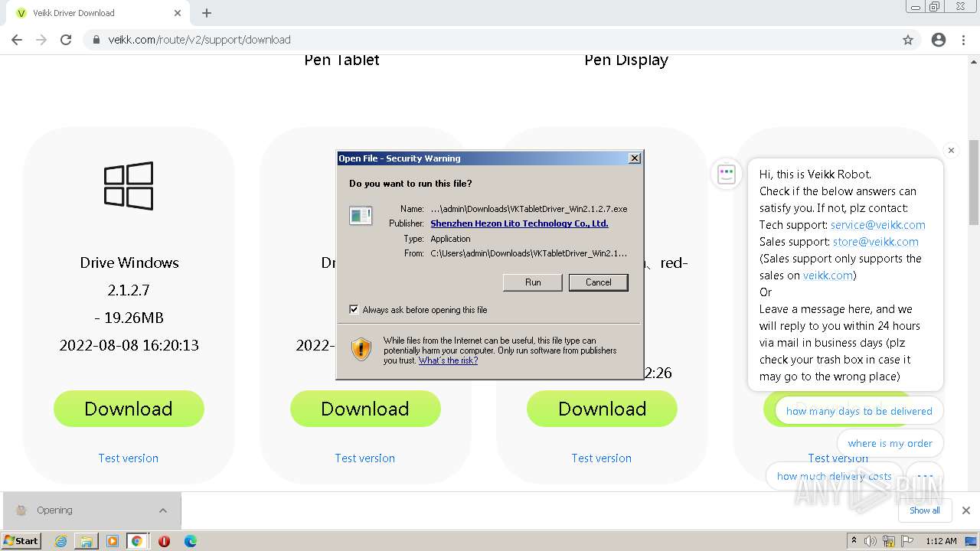Open a new browser tab

click(207, 13)
